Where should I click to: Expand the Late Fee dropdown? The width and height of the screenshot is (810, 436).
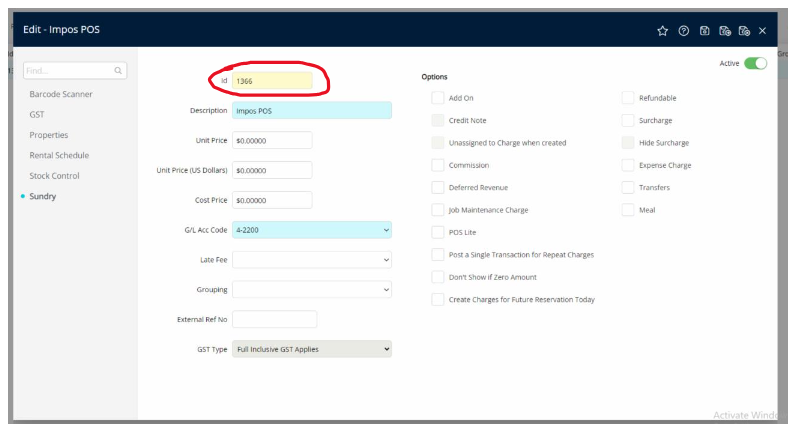311,260
